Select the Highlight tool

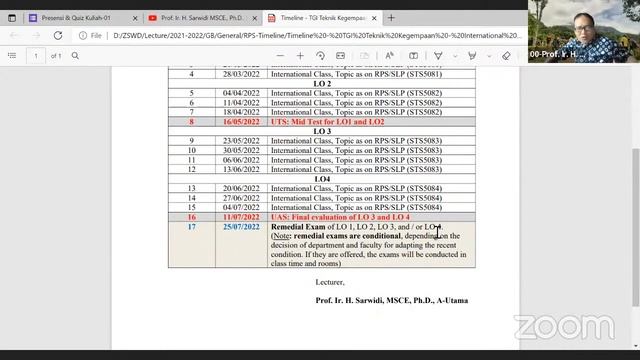click(x=472, y=56)
